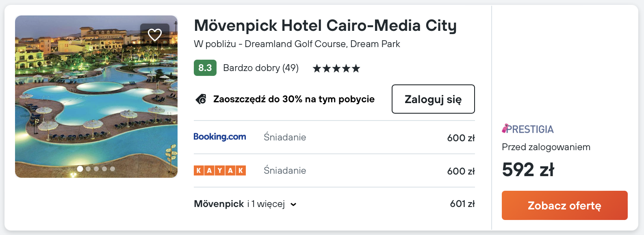644x235 pixels.
Task: Click the Mövenpick 601 zł price
Action: coord(462,204)
